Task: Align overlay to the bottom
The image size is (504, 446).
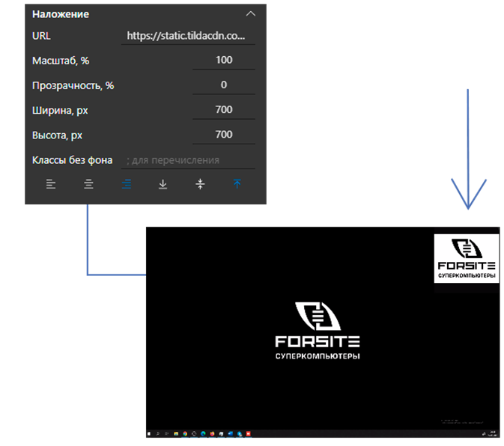Action: click(x=163, y=184)
